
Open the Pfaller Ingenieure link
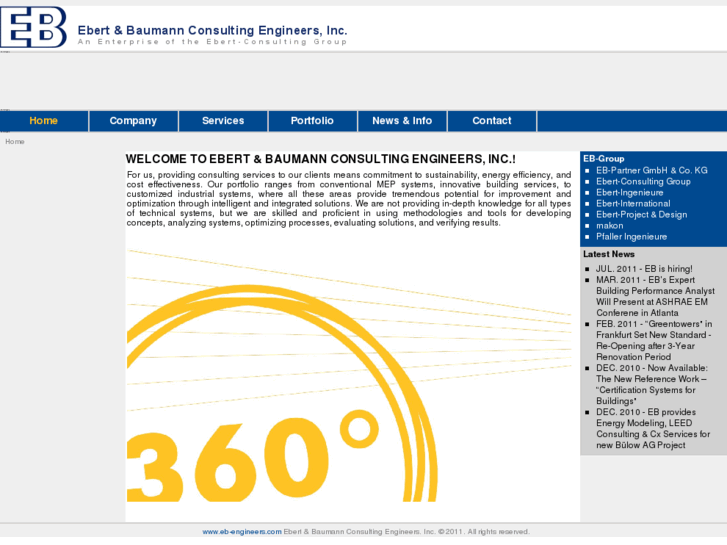coord(631,237)
